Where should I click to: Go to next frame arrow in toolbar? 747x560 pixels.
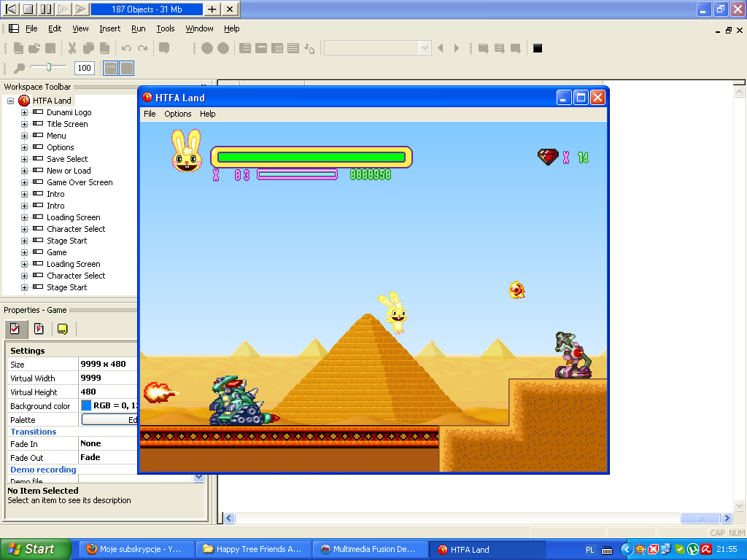pos(457,48)
